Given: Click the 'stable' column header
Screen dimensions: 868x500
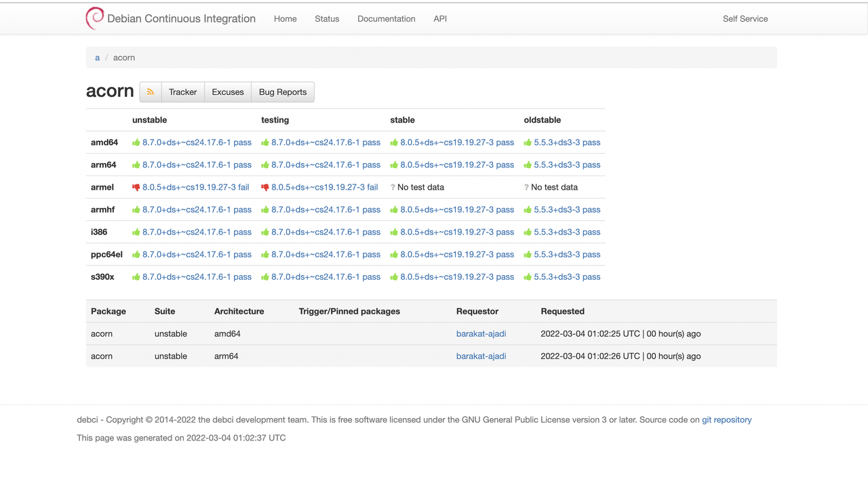Looking at the screenshot, I should pyautogui.click(x=402, y=120).
